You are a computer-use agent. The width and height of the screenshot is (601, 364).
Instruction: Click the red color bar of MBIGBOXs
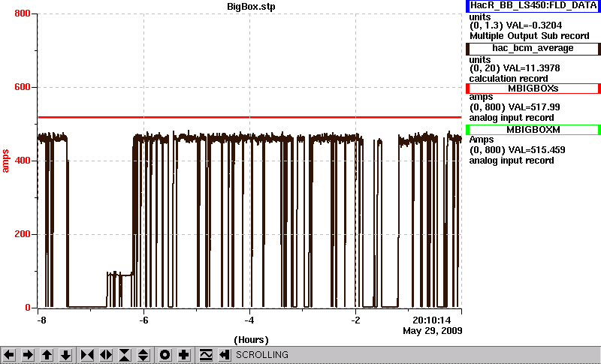[467, 89]
